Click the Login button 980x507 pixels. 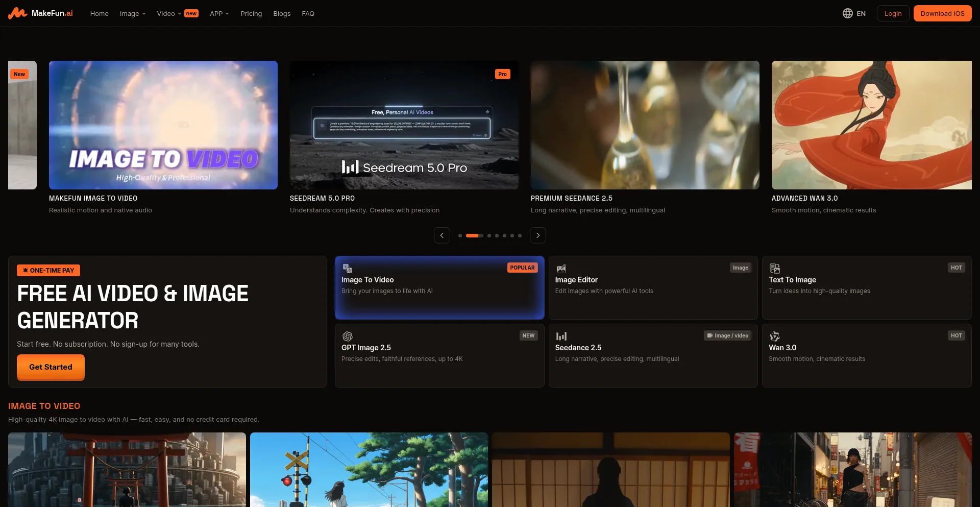pos(893,13)
